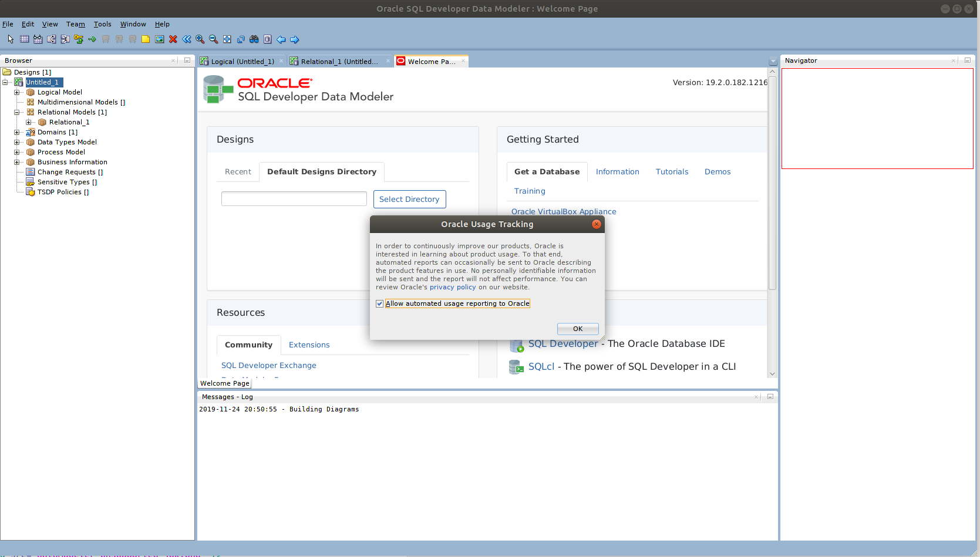Click the Designs folder icon in Browser
The height and width of the screenshot is (557, 980).
[x=7, y=72]
